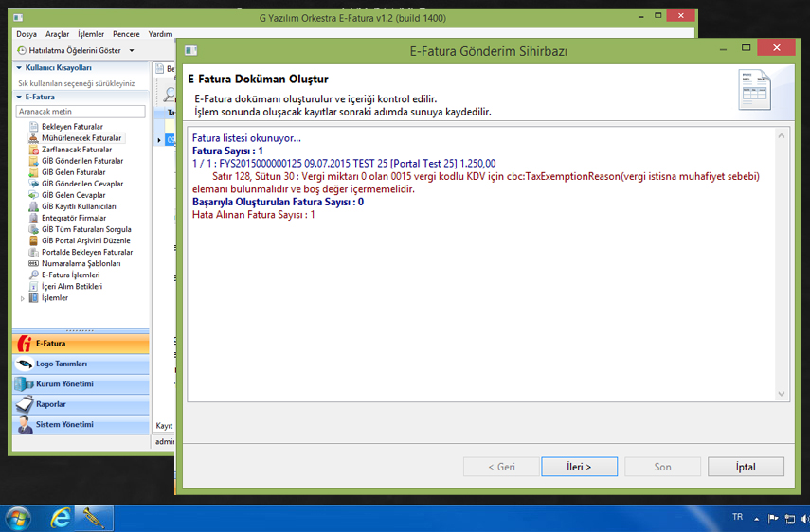The image size is (810, 532).
Task: Open the Araçlar menu
Action: 58,34
